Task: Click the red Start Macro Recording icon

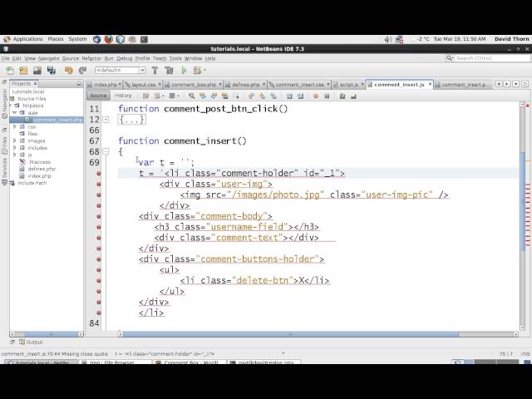Action: 316,96
